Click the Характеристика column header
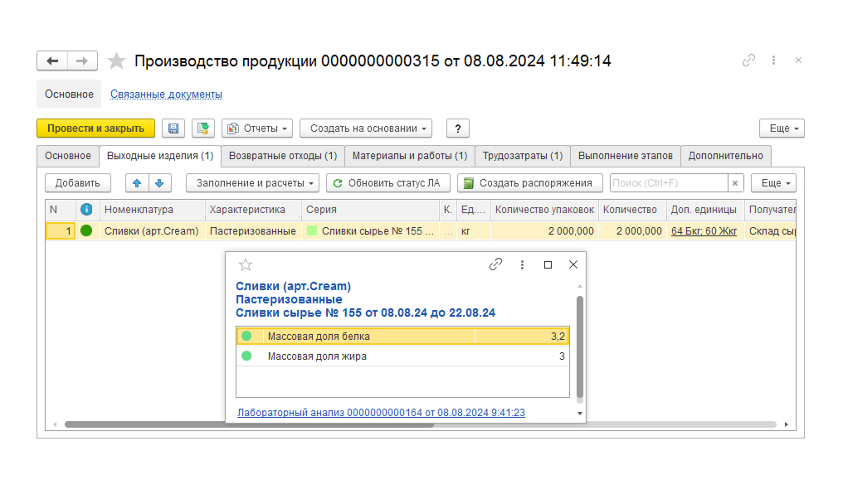Viewport: 843px width, 504px height. (253, 210)
